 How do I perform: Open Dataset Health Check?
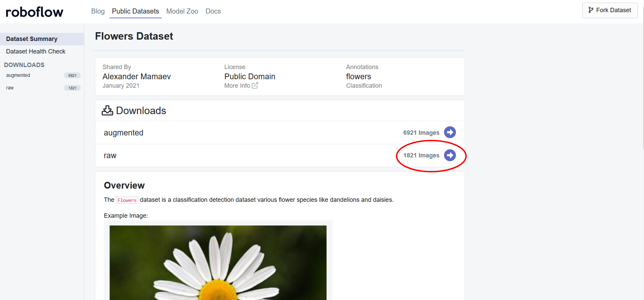(36, 51)
